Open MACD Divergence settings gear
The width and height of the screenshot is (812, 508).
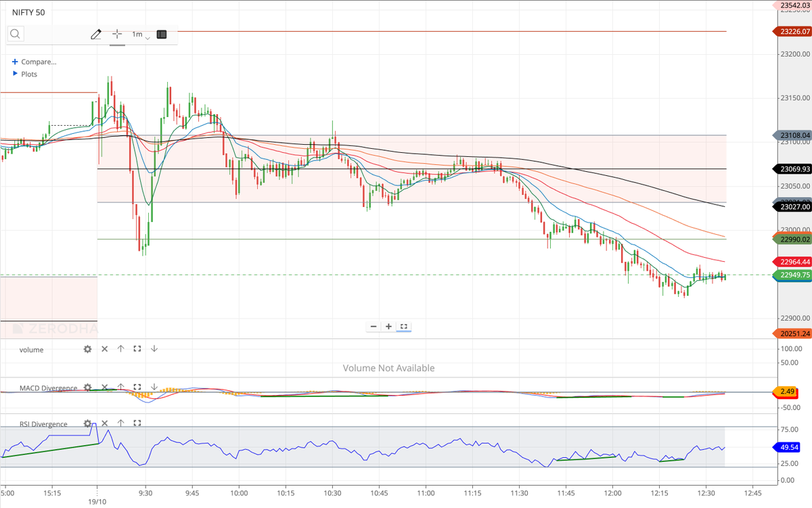(x=87, y=388)
